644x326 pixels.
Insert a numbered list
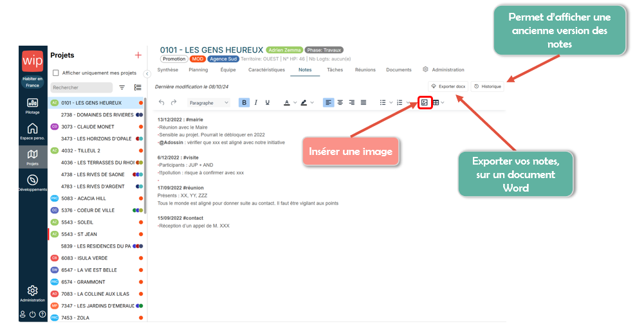(400, 103)
